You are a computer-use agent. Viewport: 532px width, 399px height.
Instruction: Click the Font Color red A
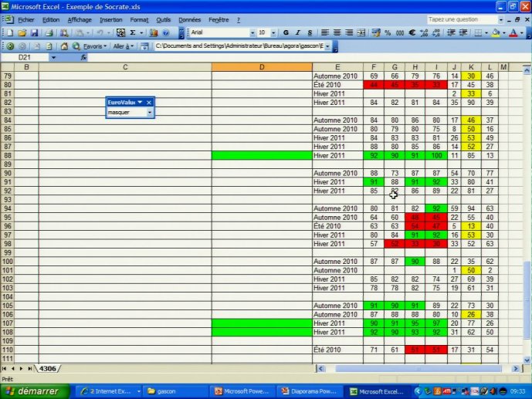[513, 33]
